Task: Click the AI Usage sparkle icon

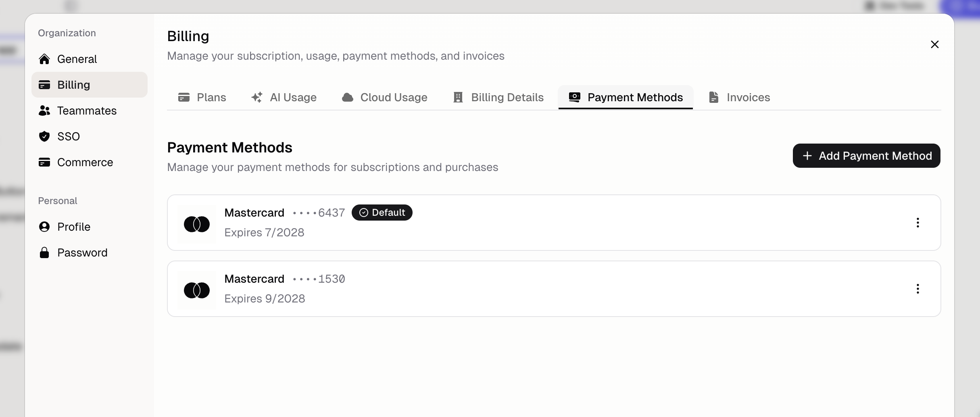Action: coord(257,97)
